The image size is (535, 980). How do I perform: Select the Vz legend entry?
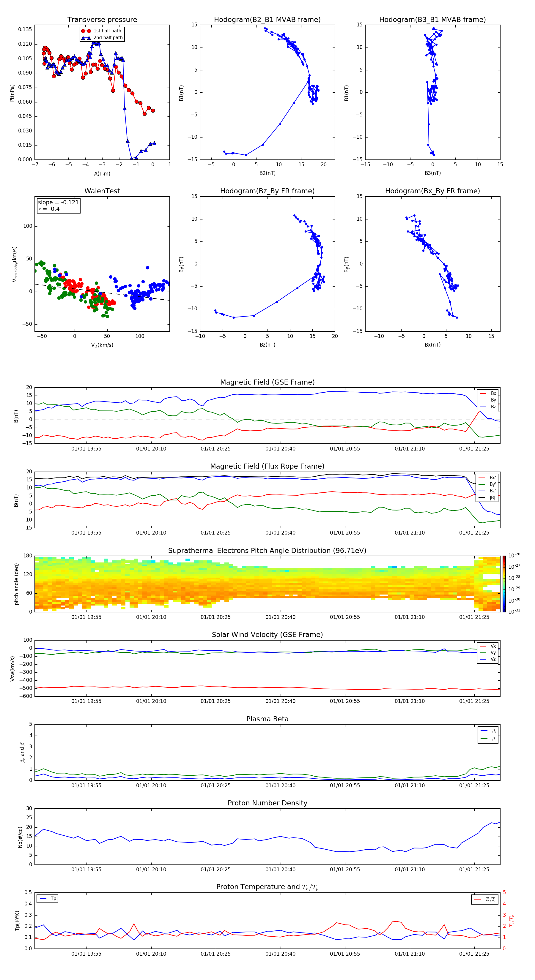point(488,659)
